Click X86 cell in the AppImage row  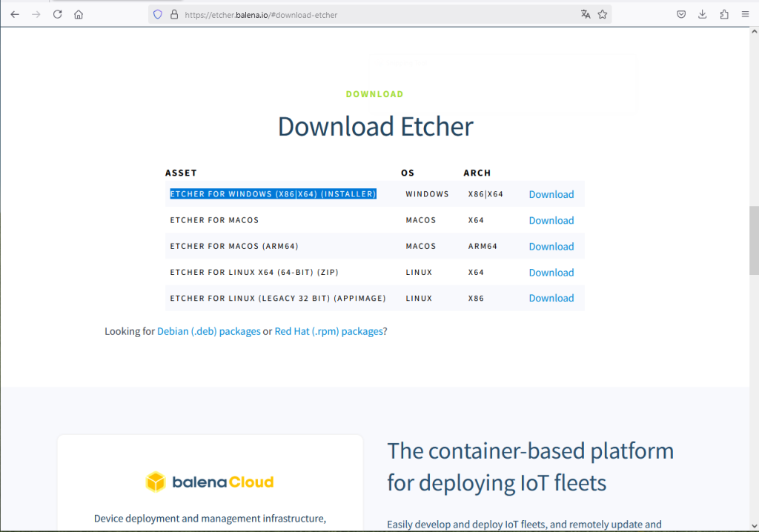476,298
